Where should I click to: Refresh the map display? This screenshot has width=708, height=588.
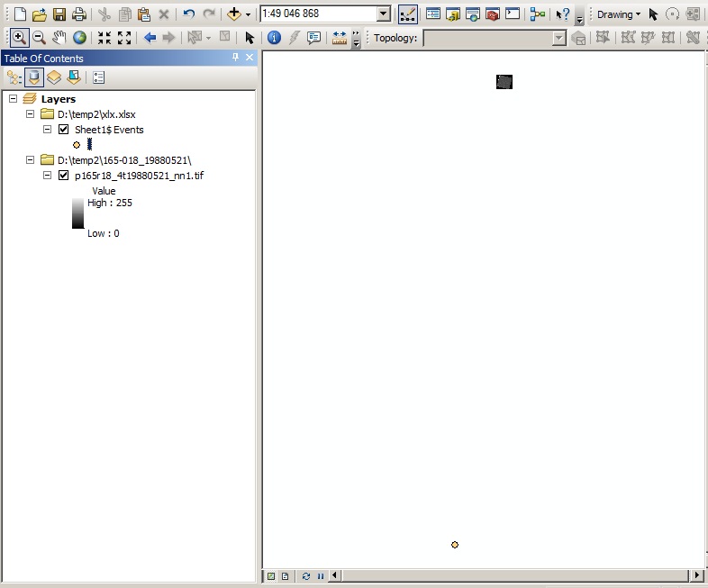(x=305, y=575)
